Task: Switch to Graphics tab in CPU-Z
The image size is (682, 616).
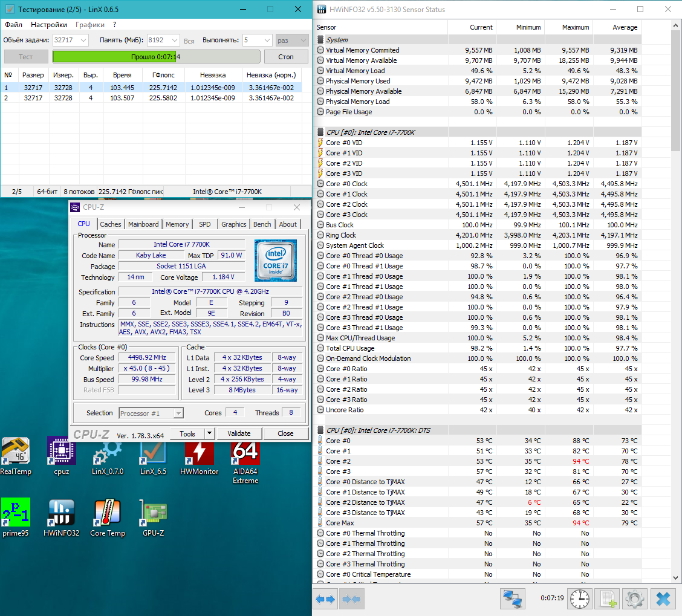Action: click(233, 224)
